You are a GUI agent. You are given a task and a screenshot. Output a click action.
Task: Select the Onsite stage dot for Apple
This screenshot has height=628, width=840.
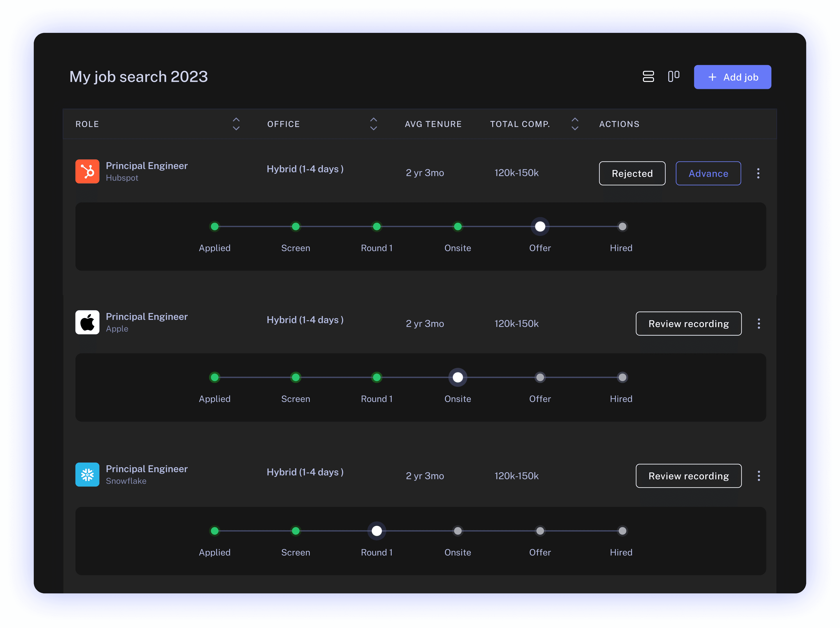458,378
